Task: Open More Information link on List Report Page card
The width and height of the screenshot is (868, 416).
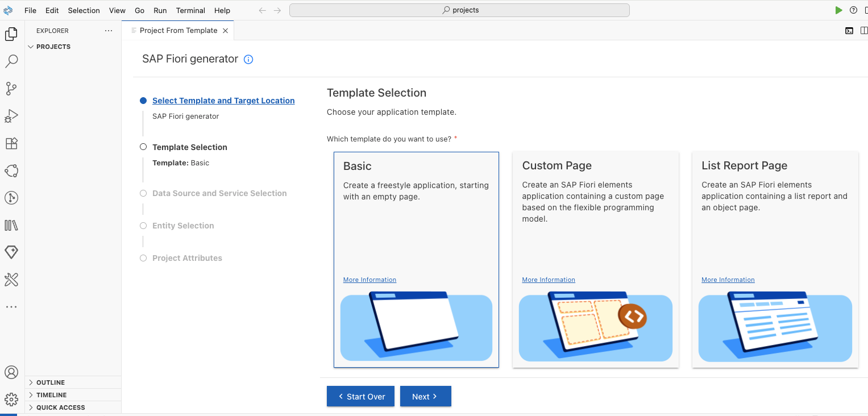Action: 728,280
